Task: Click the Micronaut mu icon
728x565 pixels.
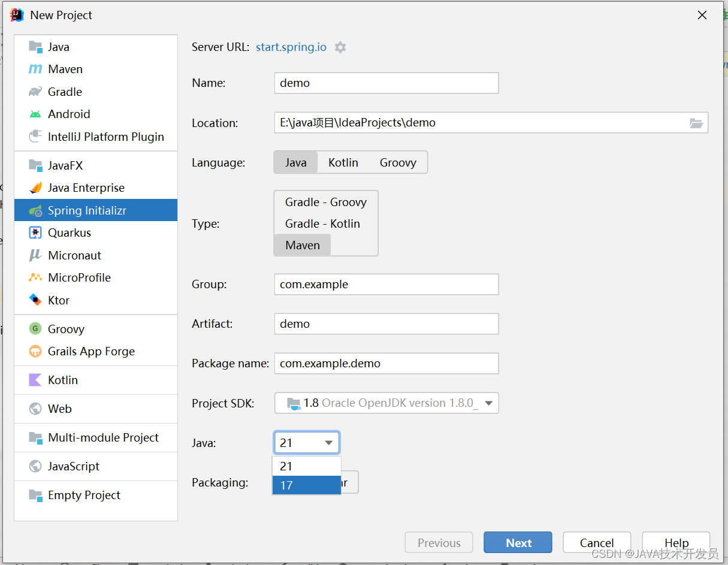Action: tap(36, 255)
